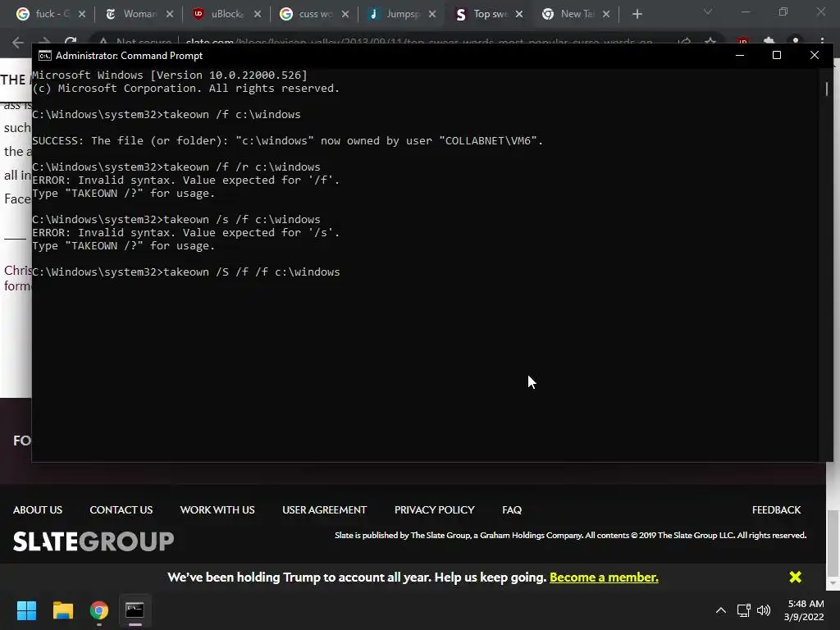
Task: Select the New Tab tab in Chrome
Action: pyautogui.click(x=577, y=15)
